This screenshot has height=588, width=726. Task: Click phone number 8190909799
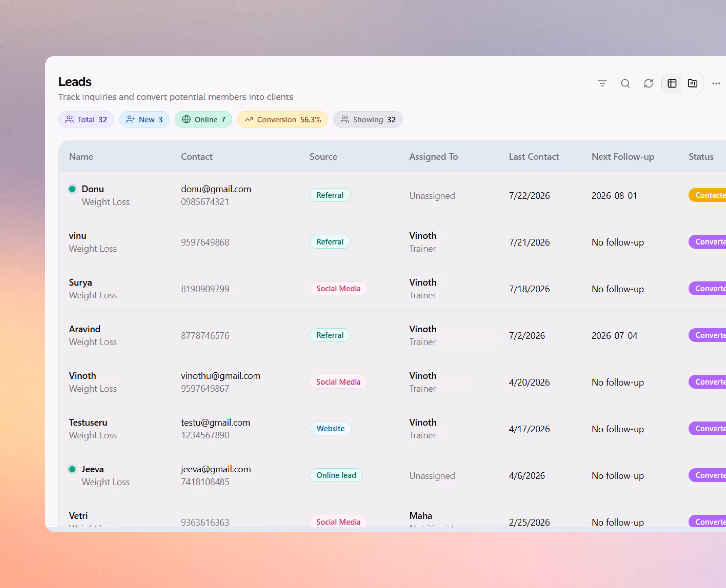205,289
